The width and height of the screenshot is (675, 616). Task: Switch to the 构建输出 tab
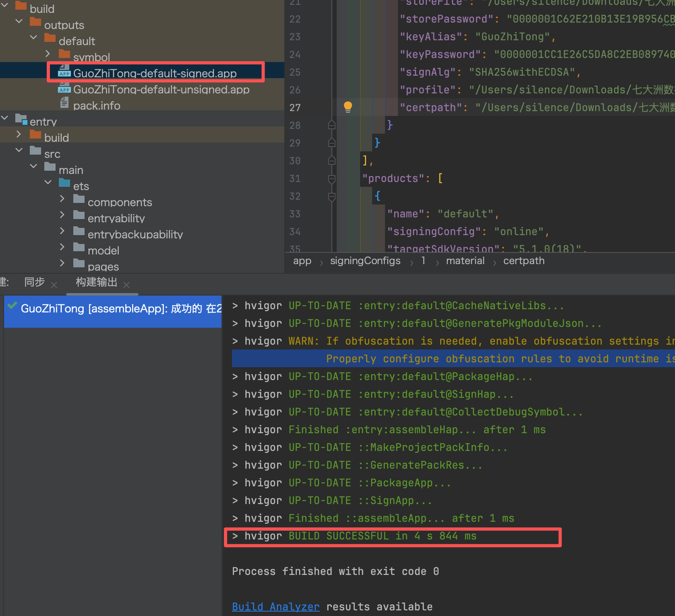97,282
